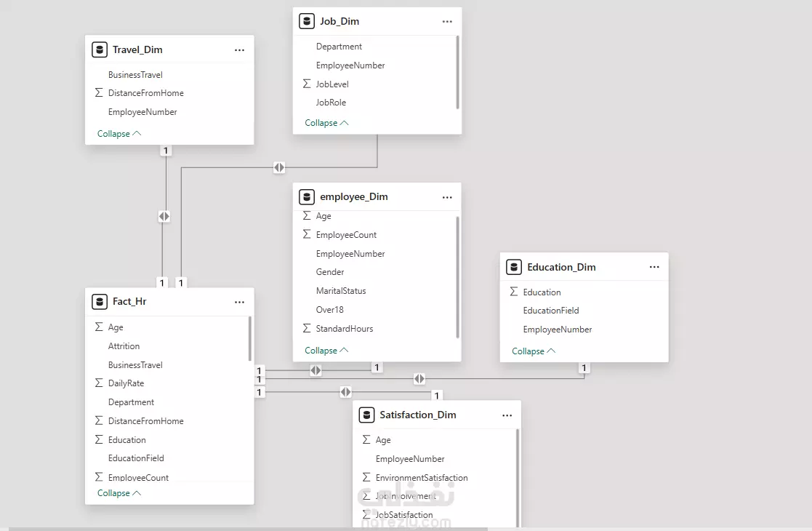Collapse the employee_Dim table
The image size is (812, 531).
click(x=327, y=351)
